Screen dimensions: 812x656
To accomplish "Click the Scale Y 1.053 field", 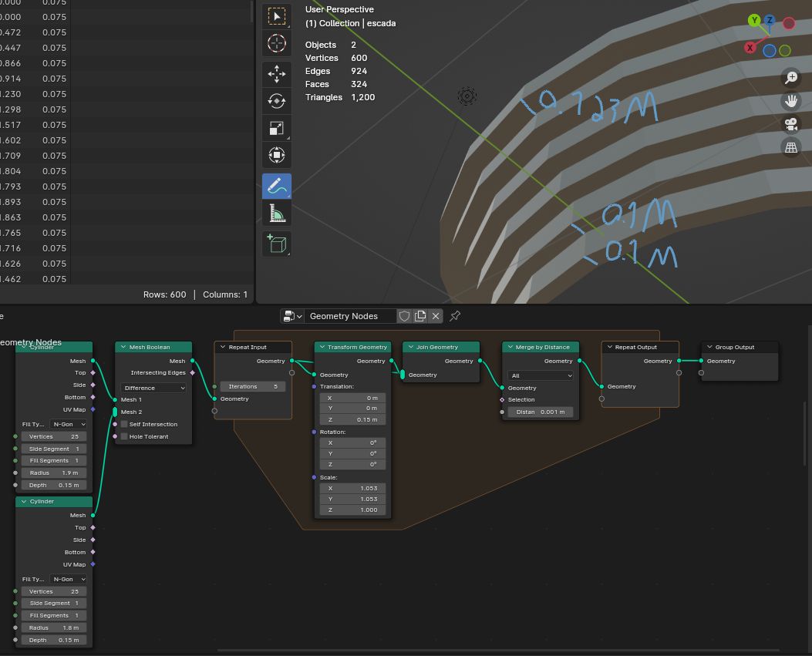I will pos(352,499).
